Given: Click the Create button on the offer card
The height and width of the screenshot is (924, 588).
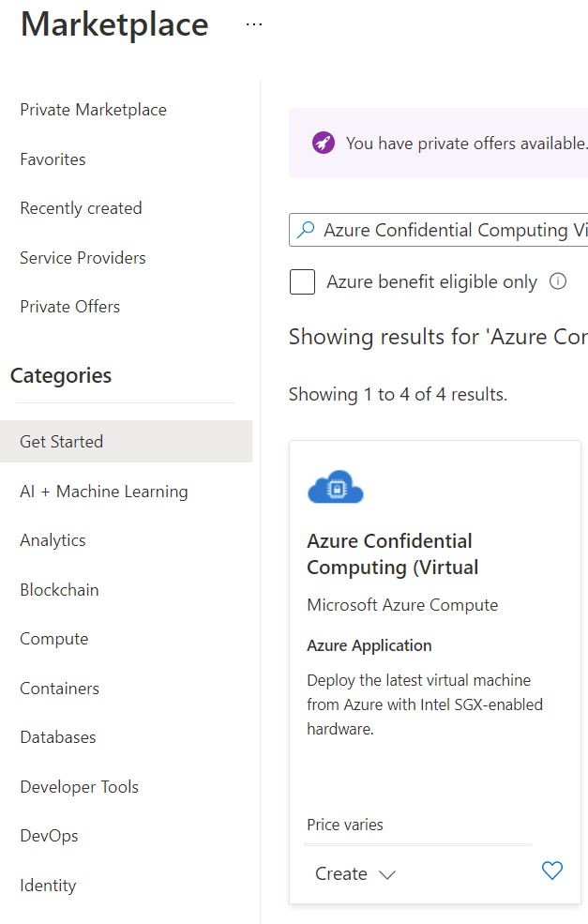Looking at the screenshot, I should point(341,873).
